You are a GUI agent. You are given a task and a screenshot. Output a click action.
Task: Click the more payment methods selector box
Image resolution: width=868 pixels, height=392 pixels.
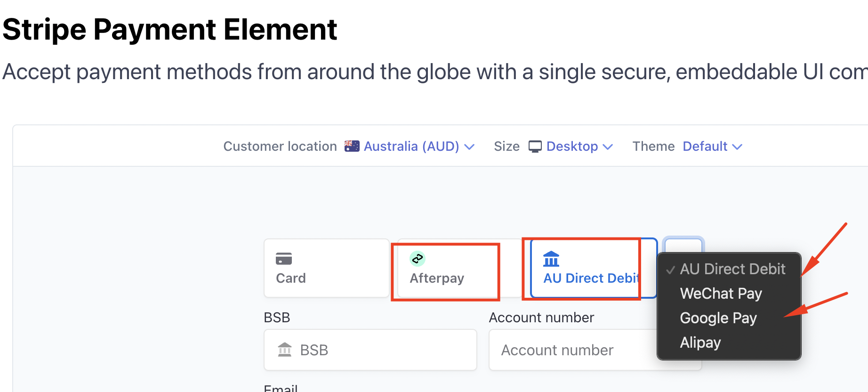coord(683,245)
